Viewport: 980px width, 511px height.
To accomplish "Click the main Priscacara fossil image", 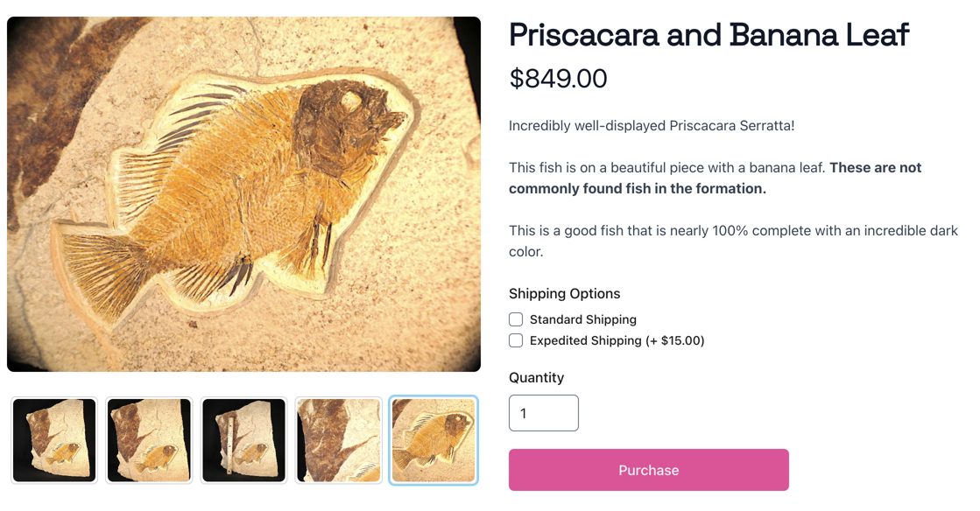I will [243, 192].
